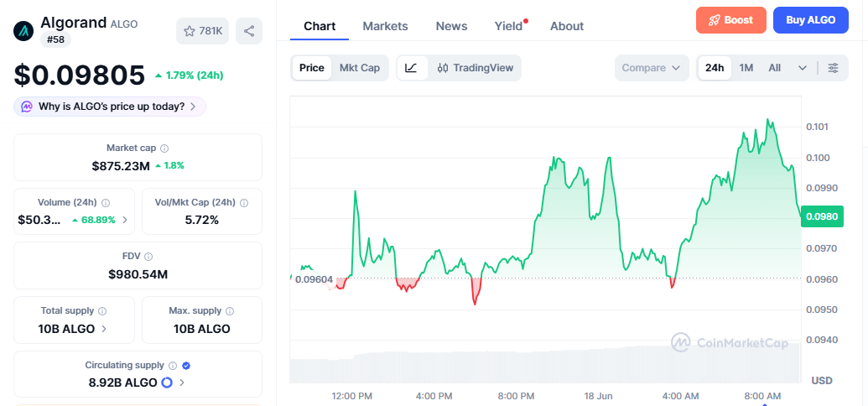Click the 0.09604 opening price label
Screen dimensions: 868x406
point(314,279)
